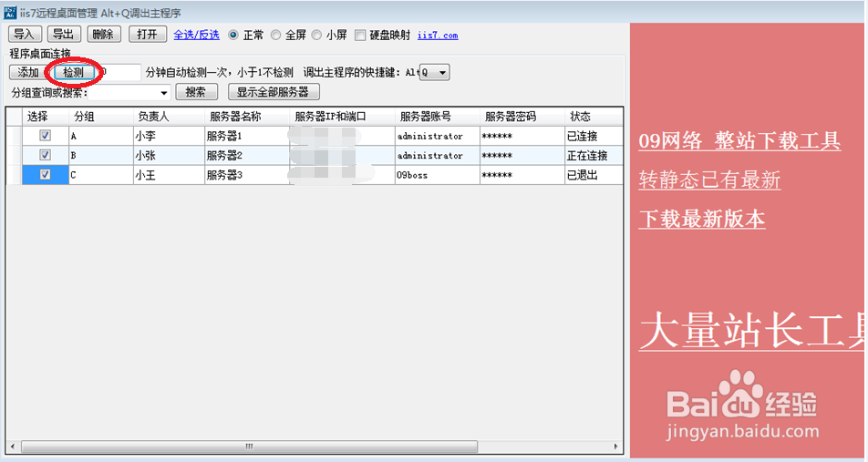
Task: Sort by the 服务器名称 column header
Action: [x=247, y=117]
